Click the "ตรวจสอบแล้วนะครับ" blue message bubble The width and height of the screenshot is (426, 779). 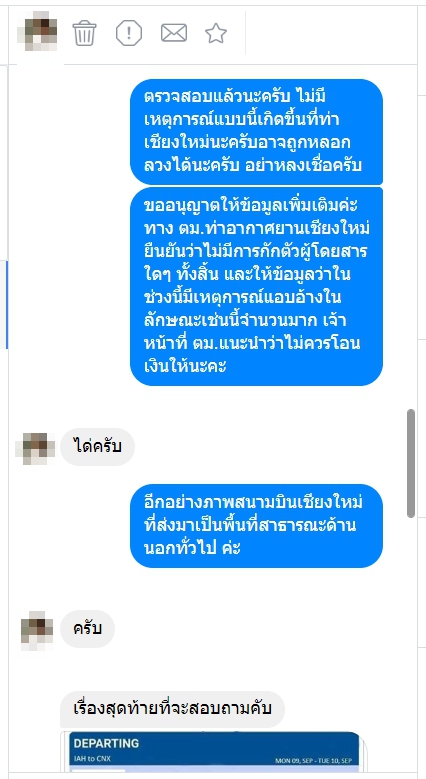coord(256,132)
